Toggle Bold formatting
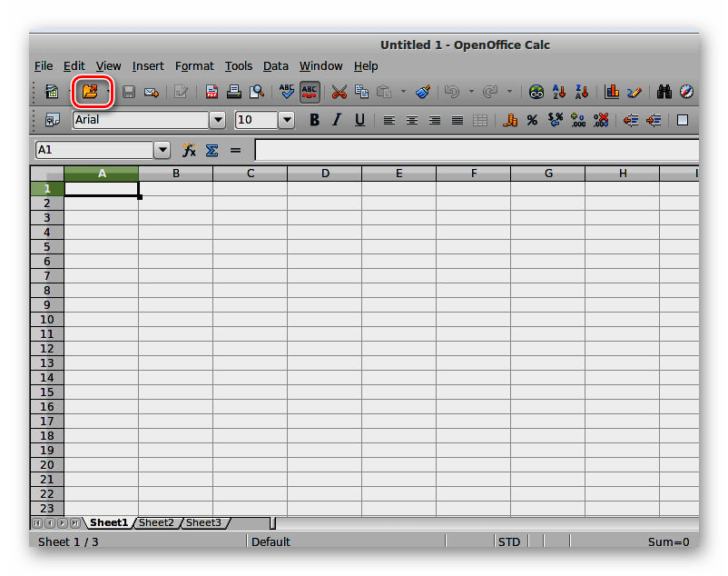Image resolution: width=728 pixels, height=576 pixels. click(x=314, y=120)
